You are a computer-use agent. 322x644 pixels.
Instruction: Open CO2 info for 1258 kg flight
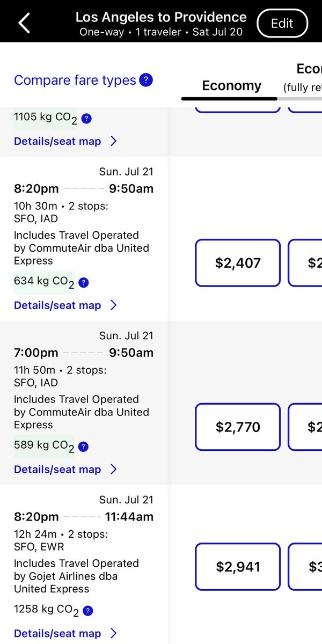[89, 611]
